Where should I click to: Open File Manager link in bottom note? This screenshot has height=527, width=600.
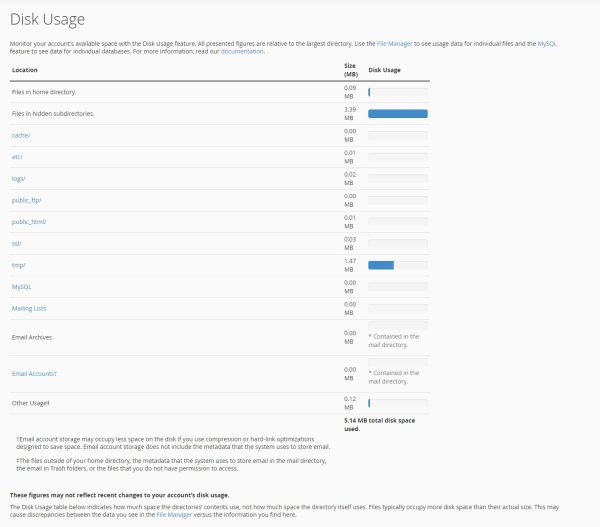click(174, 515)
